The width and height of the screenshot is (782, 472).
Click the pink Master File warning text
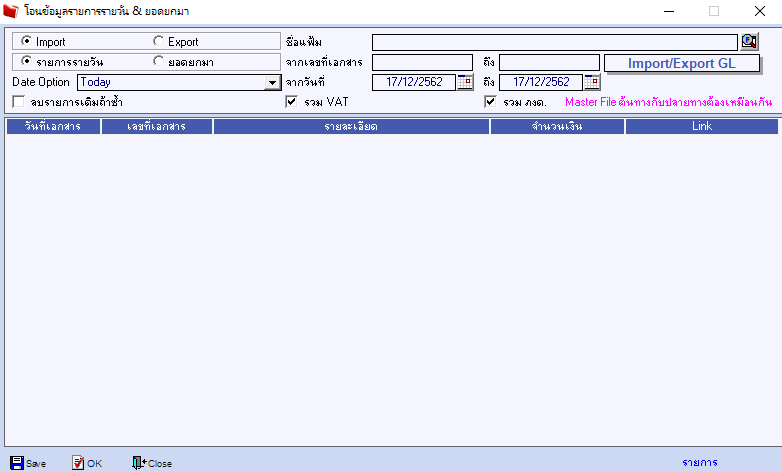click(668, 102)
